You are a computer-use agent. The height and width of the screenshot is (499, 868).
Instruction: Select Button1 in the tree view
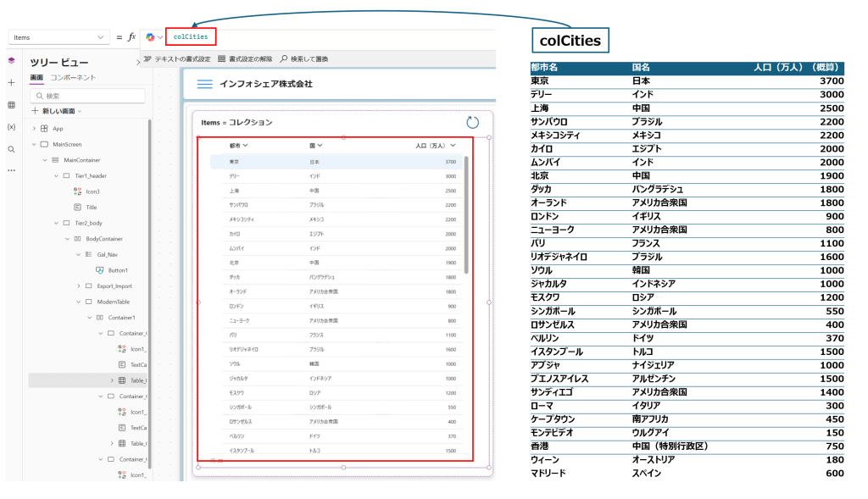click(118, 270)
